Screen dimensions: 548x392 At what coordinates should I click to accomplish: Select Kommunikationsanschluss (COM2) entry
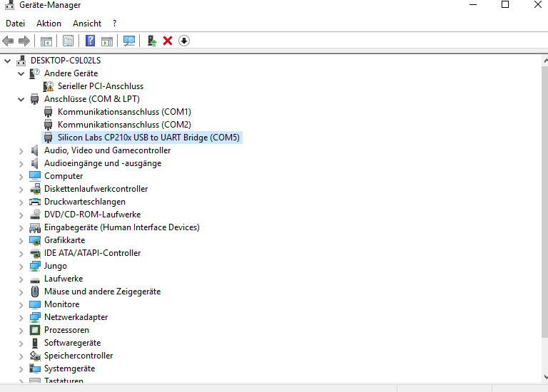124,125
